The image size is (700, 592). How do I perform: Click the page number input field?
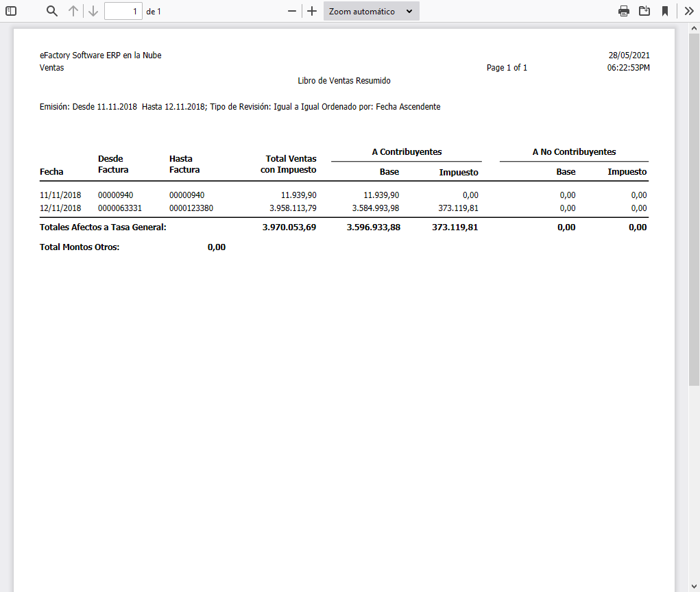point(123,11)
